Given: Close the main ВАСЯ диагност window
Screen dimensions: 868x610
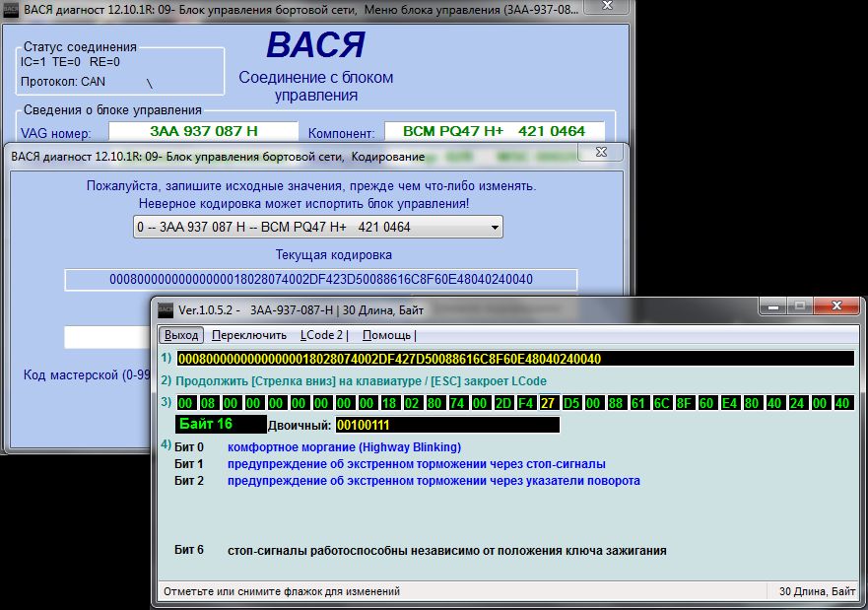Looking at the screenshot, I should (607, 6).
